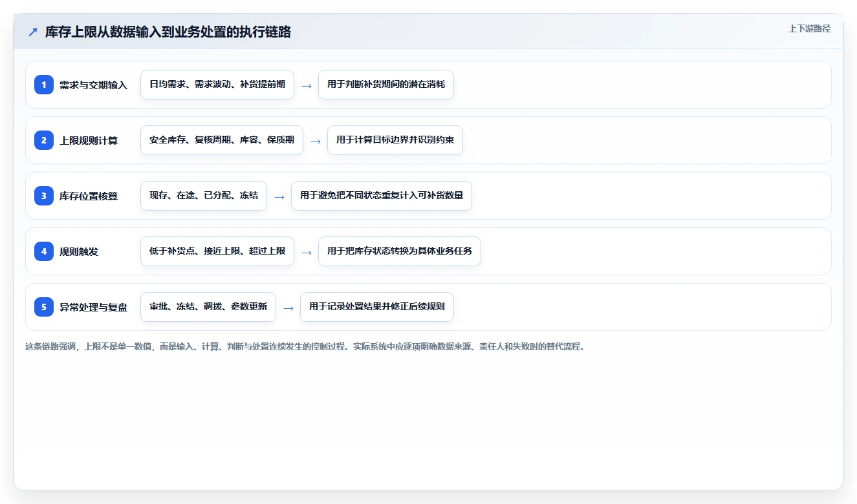Select the 日均需求、需求波动、补货提前期 box
The height and width of the screenshot is (504, 857).
click(217, 85)
